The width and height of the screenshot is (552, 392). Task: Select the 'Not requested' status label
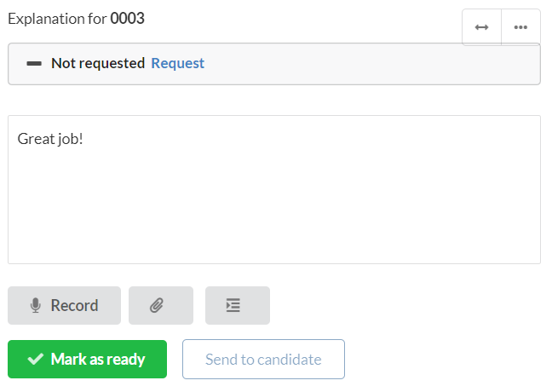coord(98,63)
